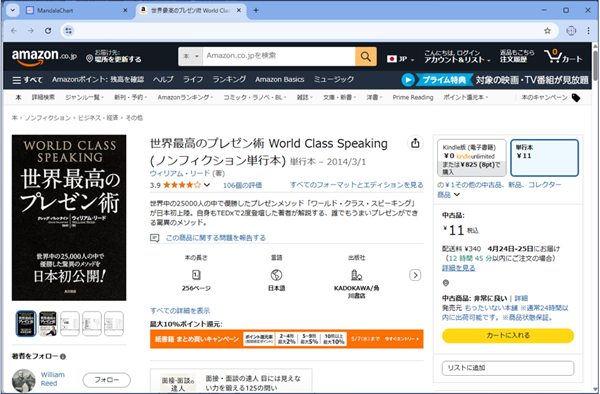Open the 106個の評価 reviews link
This screenshot has width=600, height=394.
pyautogui.click(x=243, y=186)
